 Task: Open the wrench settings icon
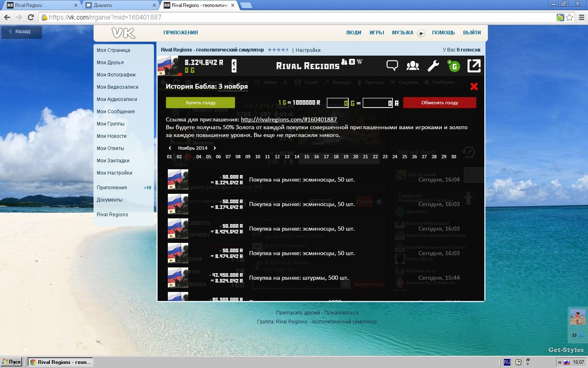433,65
